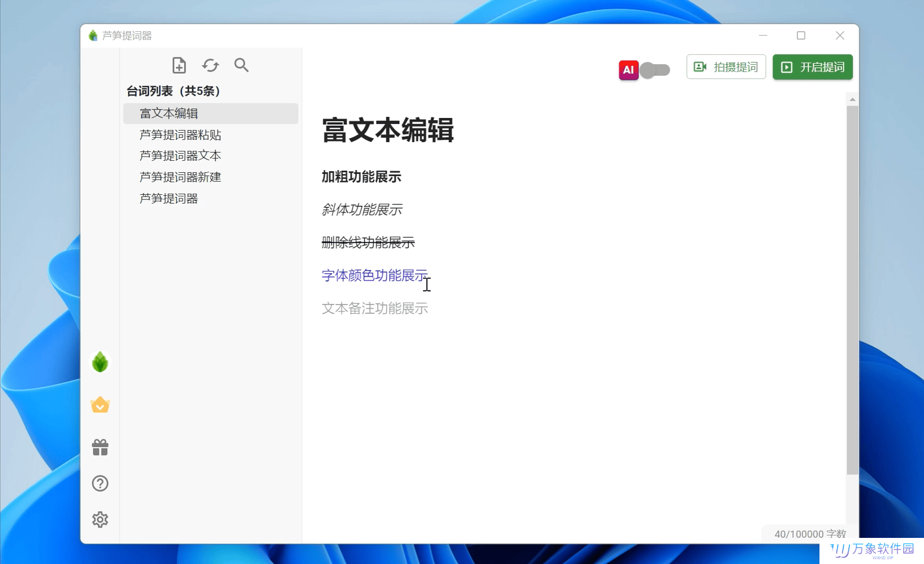Click the app icon in the title bar
This screenshot has height=564, width=924.
point(93,36)
